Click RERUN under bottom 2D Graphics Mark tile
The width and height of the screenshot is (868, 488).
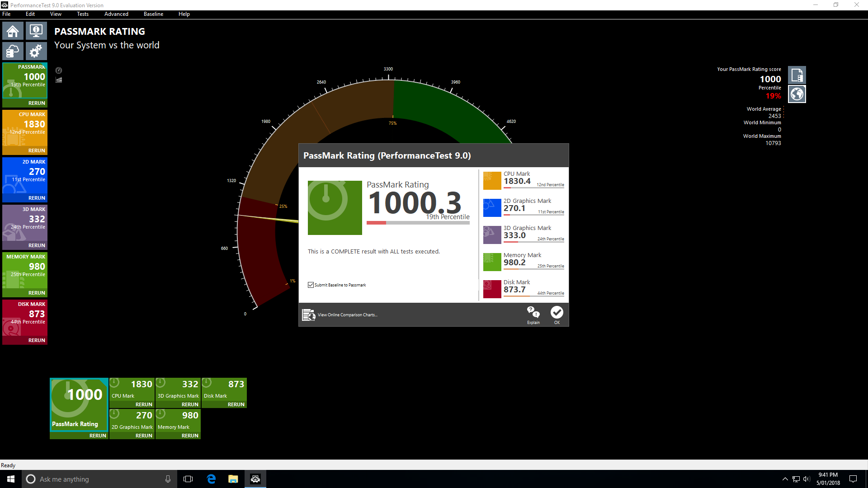144,436
